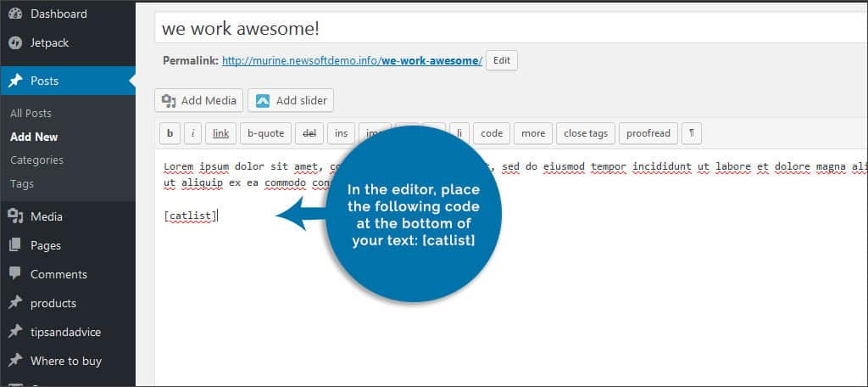Click the Add slider button
This screenshot has height=387, width=868.
coord(291,100)
